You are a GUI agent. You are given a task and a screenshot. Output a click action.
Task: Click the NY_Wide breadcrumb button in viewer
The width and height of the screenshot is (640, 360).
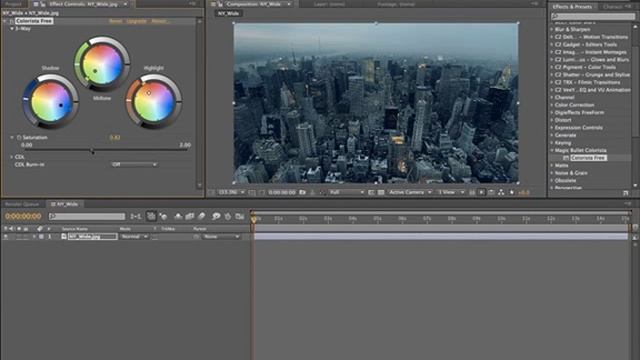point(229,13)
